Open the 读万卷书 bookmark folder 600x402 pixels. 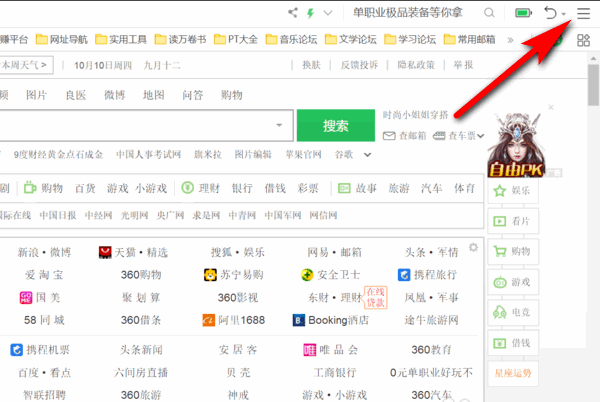[x=180, y=39]
